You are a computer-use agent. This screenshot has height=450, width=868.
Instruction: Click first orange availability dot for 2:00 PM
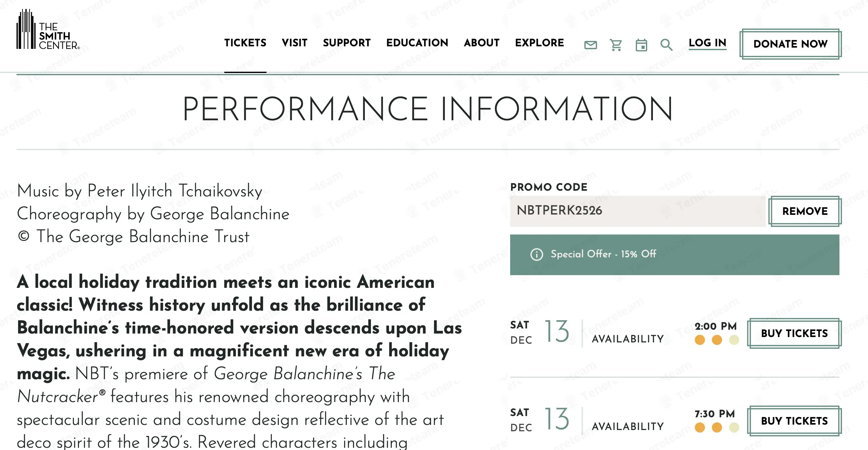pos(700,340)
